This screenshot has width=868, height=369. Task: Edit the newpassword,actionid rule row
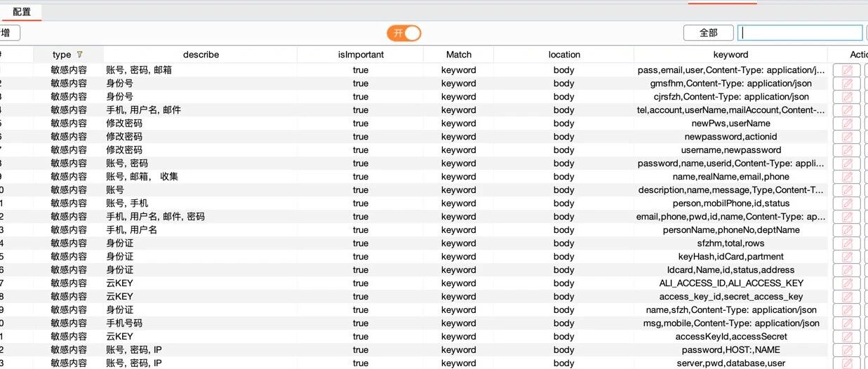tap(847, 137)
